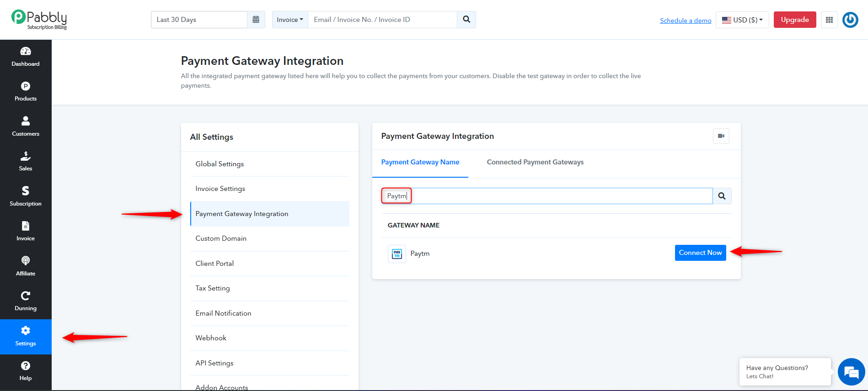Click the calendar icon beside Last 30 Days

256,20
